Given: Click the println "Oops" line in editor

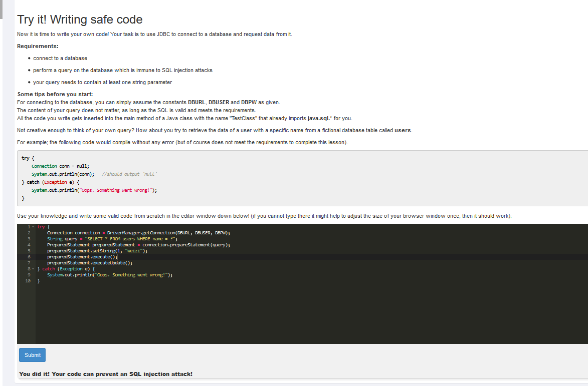Looking at the screenshot, I should pos(109,275).
